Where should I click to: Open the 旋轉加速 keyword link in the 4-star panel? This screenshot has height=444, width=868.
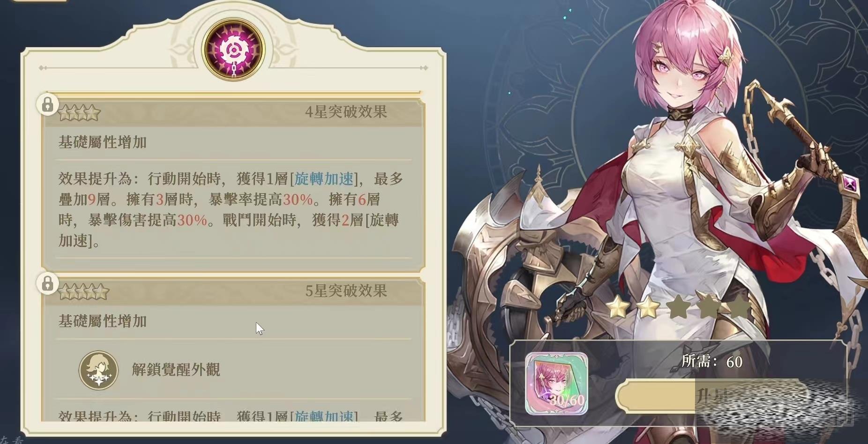[323, 179]
